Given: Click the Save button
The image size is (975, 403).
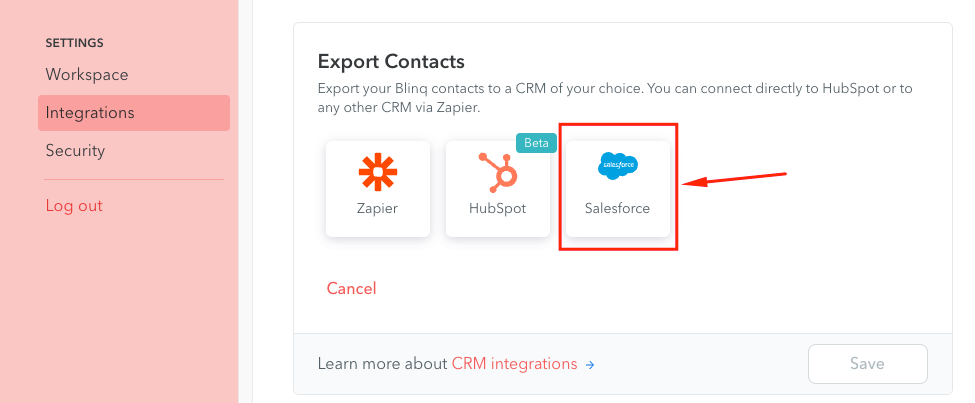Looking at the screenshot, I should point(867,364).
